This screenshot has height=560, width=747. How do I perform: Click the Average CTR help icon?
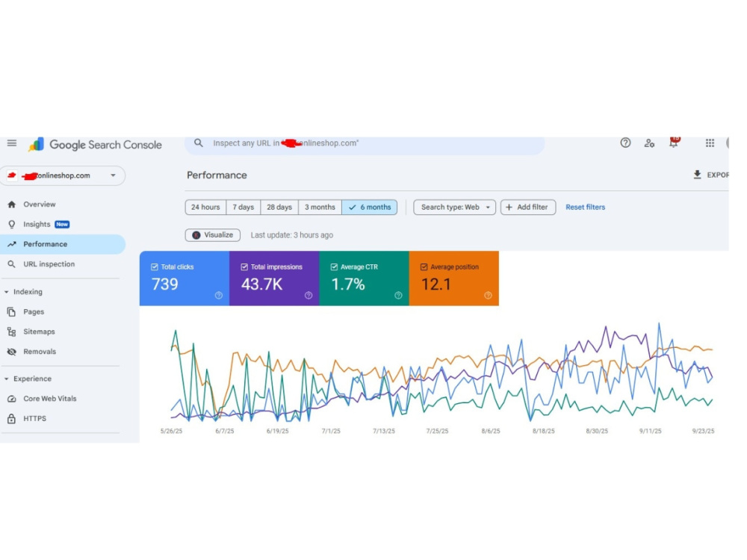point(398,296)
